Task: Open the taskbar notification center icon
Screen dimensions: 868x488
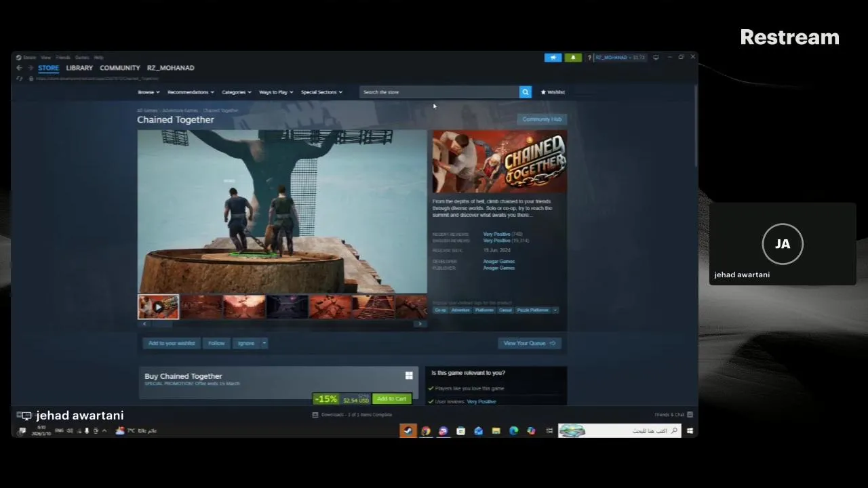Action: [x=22, y=431]
